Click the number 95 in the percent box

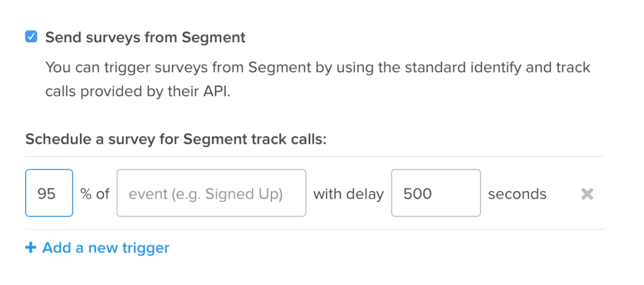coord(46,194)
